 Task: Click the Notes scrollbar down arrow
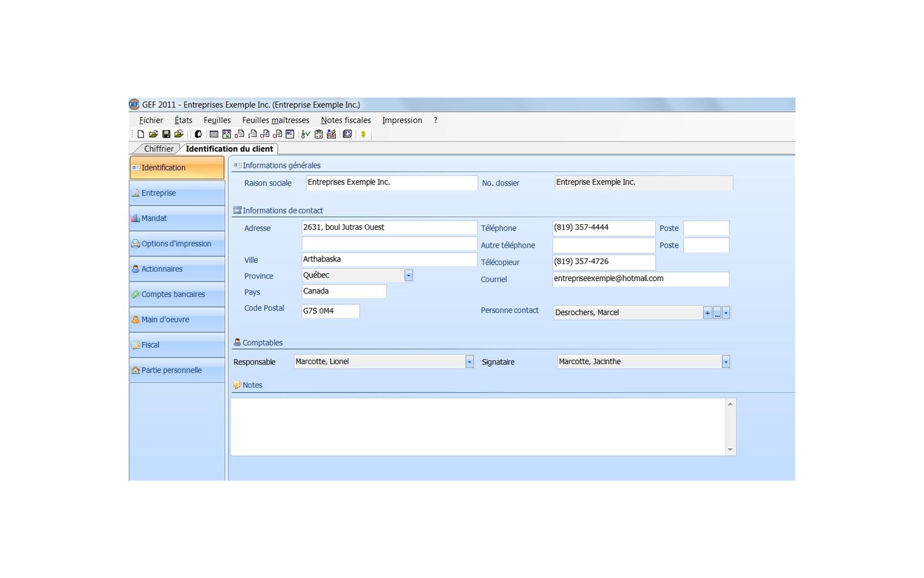730,449
